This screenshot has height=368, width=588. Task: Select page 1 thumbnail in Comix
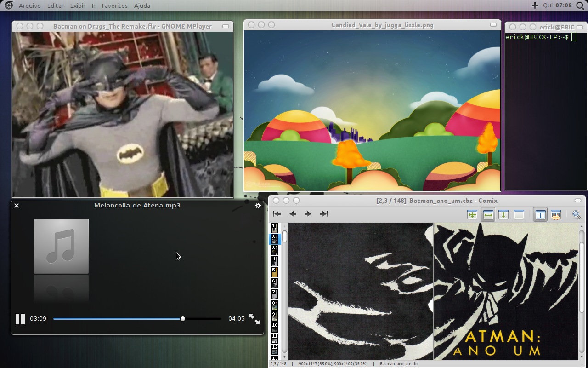pyautogui.click(x=275, y=228)
